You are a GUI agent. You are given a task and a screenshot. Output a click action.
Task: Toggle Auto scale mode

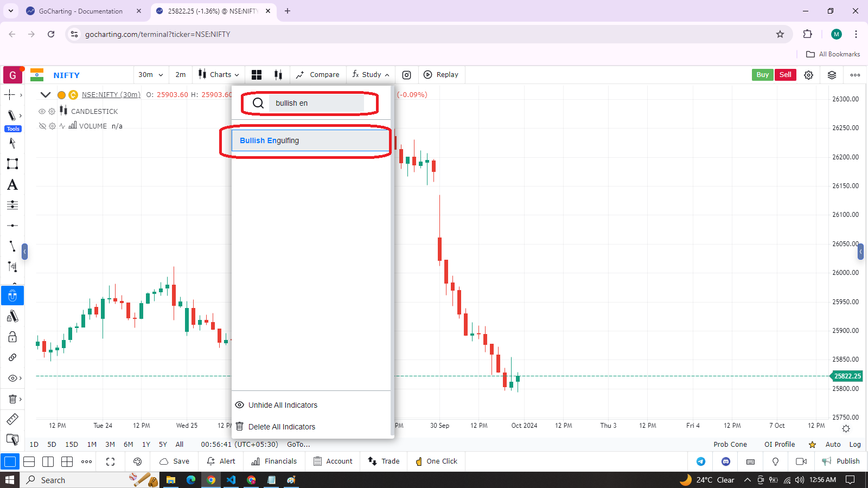833,444
